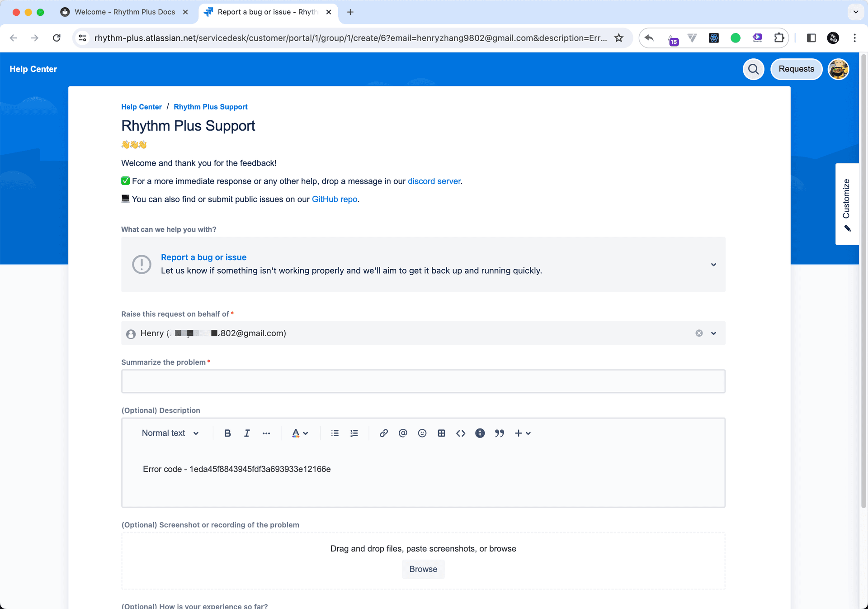This screenshot has height=609, width=868.
Task: Insert bullet list in description
Action: click(335, 433)
